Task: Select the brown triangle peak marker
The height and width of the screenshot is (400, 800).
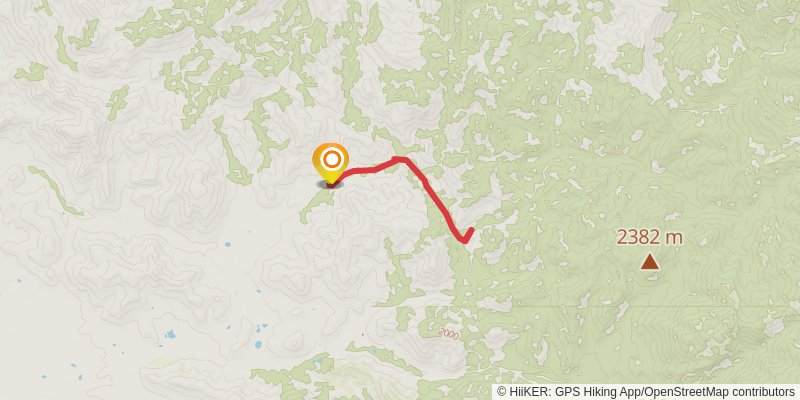Action: (649, 262)
